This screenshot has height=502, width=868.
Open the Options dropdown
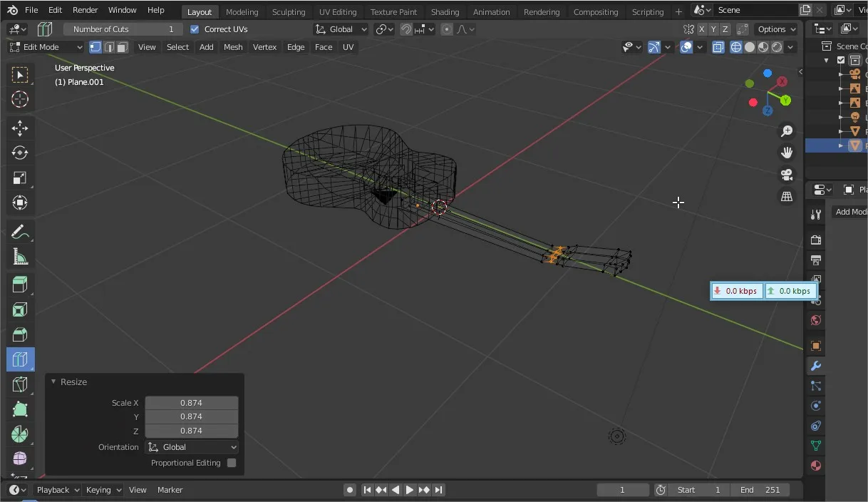coord(776,29)
